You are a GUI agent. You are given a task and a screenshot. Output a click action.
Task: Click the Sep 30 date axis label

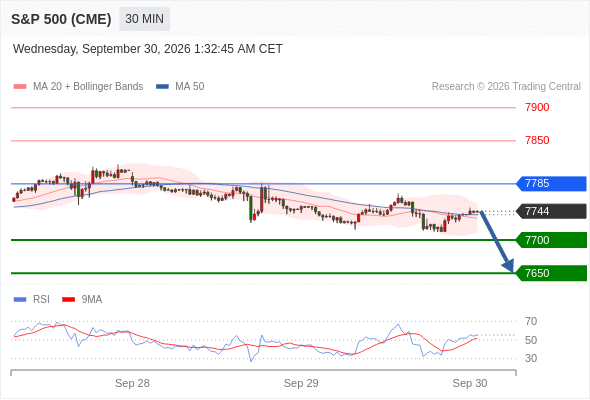(x=470, y=383)
